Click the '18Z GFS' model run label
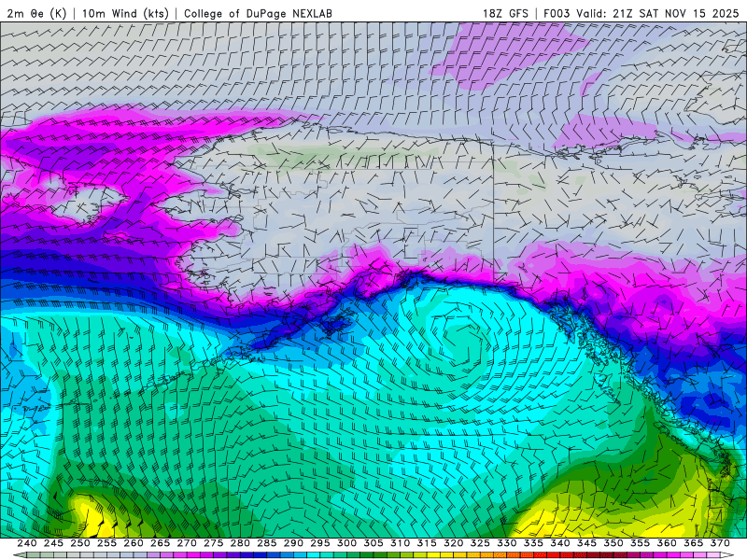 click(505, 13)
